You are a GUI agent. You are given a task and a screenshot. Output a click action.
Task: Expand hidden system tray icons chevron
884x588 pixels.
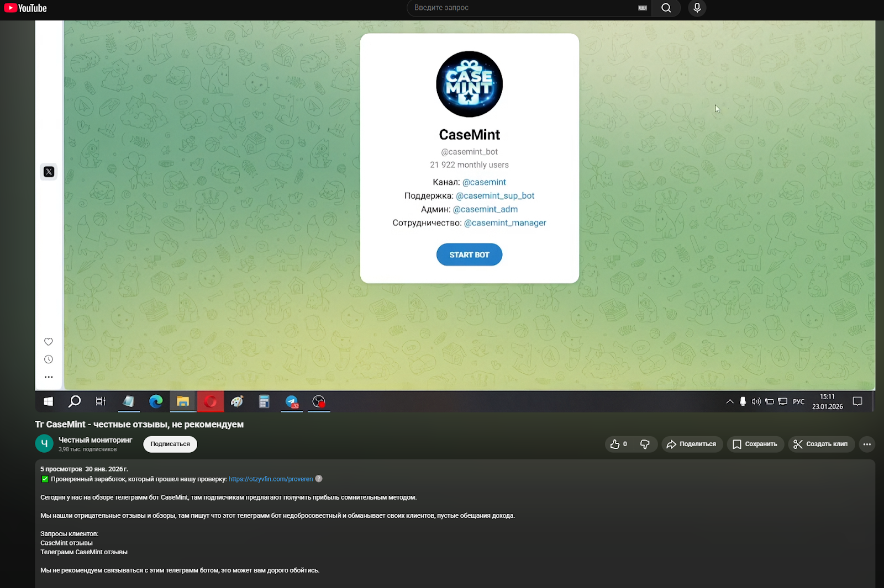point(730,401)
